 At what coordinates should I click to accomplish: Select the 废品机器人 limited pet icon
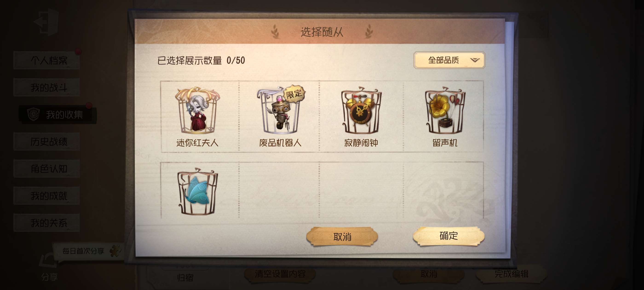point(280,110)
